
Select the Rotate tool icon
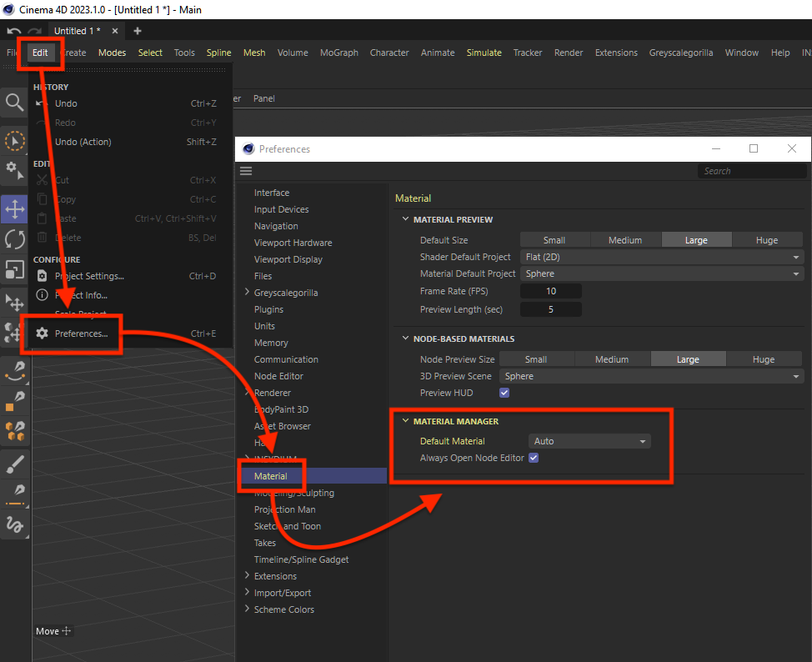tap(14, 239)
